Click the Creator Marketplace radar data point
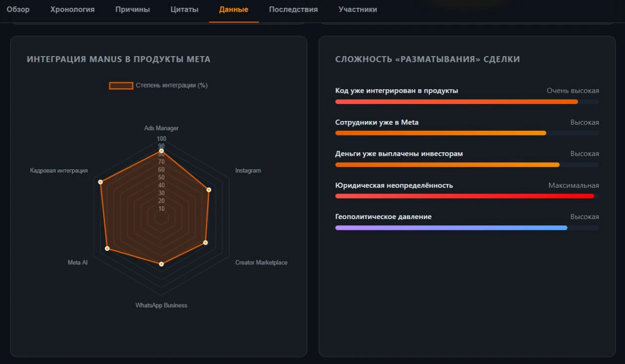Screen dimensions: 625x364 [x=206, y=243]
